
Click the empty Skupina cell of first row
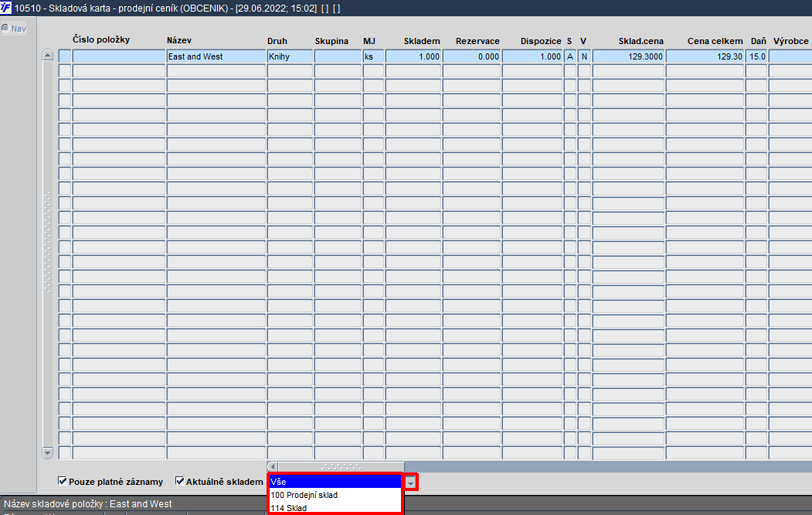click(338, 56)
